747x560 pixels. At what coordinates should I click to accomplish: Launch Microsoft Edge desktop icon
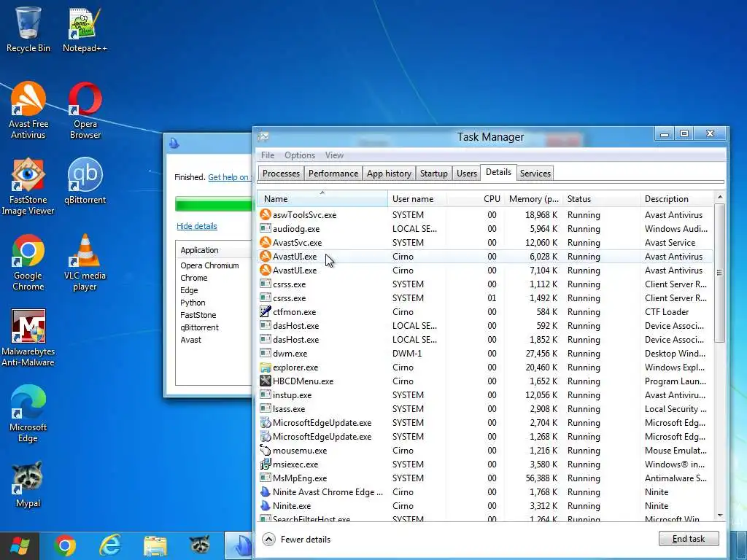(x=28, y=413)
